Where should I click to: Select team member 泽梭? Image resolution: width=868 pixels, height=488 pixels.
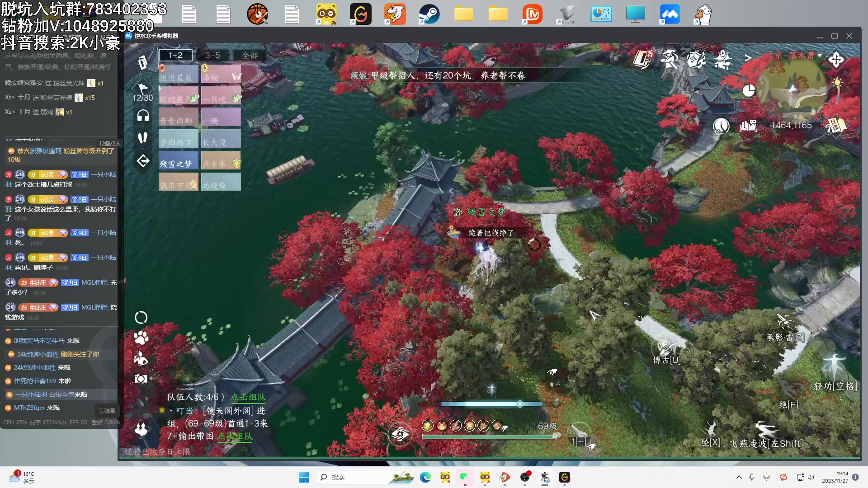221,74
